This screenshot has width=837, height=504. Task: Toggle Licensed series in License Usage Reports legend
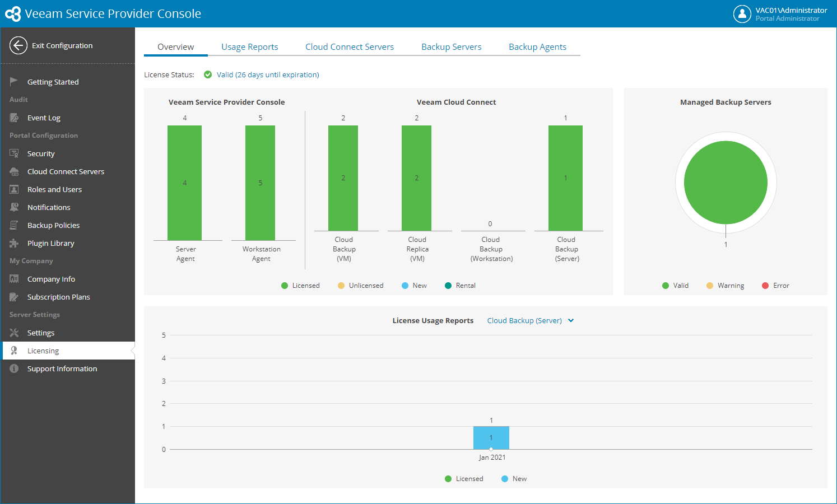point(464,479)
